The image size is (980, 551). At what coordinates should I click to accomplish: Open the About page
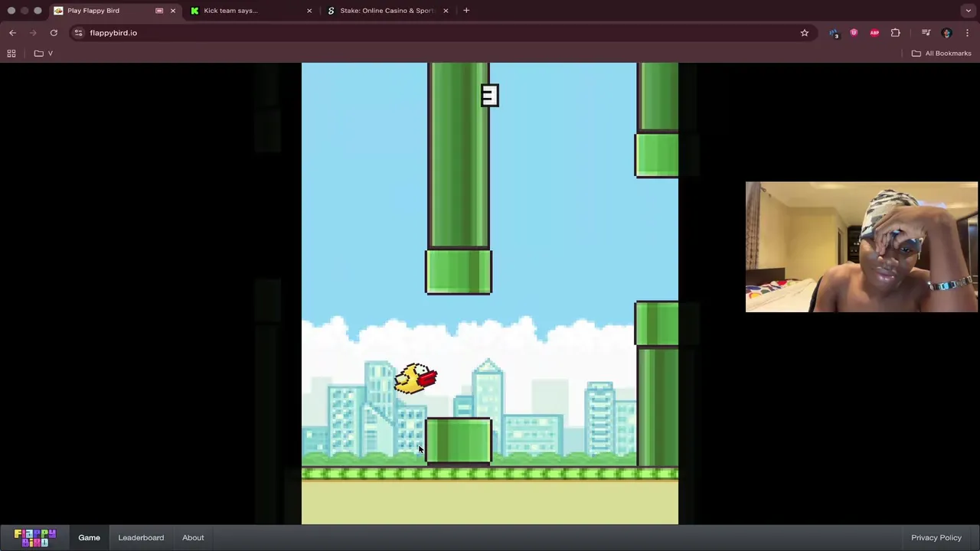[x=193, y=537]
